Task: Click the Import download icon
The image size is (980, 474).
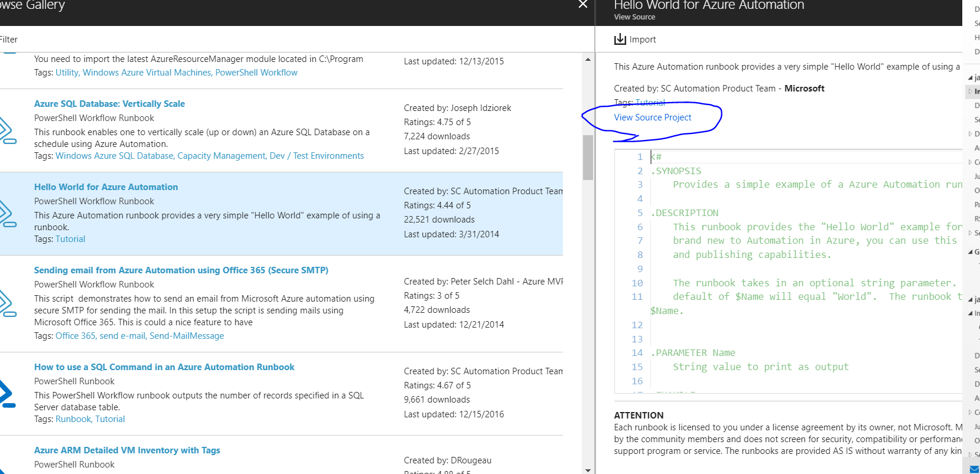Action: pyautogui.click(x=620, y=40)
